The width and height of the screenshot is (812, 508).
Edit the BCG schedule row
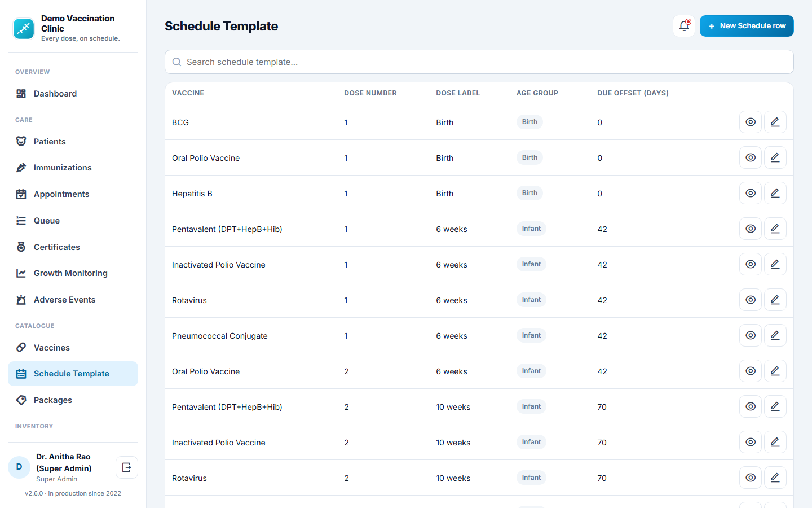pyautogui.click(x=775, y=122)
